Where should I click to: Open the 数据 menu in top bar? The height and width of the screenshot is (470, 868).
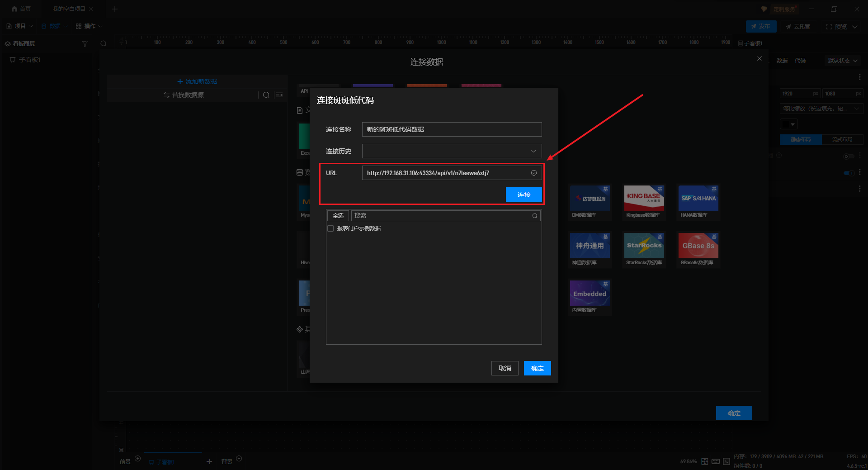(x=54, y=26)
